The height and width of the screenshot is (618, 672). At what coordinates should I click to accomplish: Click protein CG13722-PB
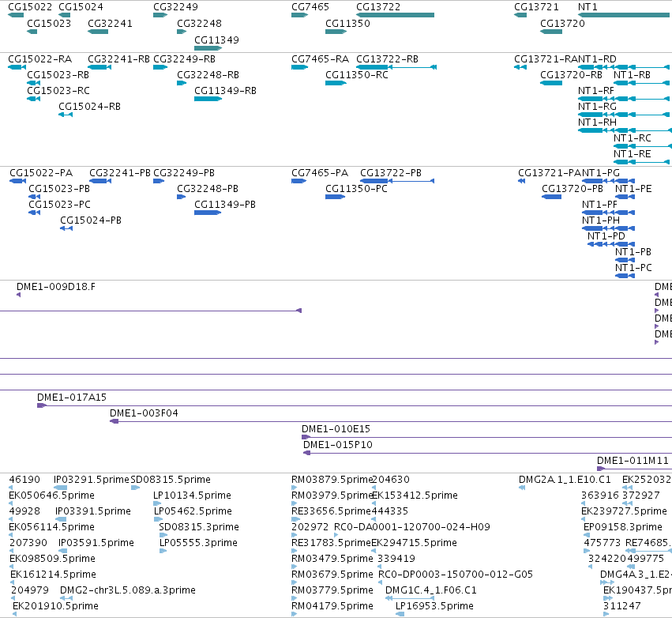pyautogui.click(x=390, y=173)
